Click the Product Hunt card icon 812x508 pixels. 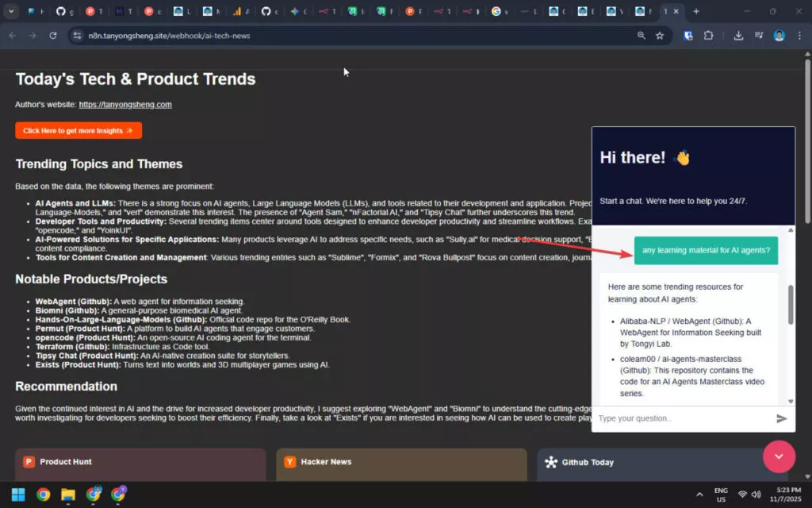pyautogui.click(x=29, y=462)
